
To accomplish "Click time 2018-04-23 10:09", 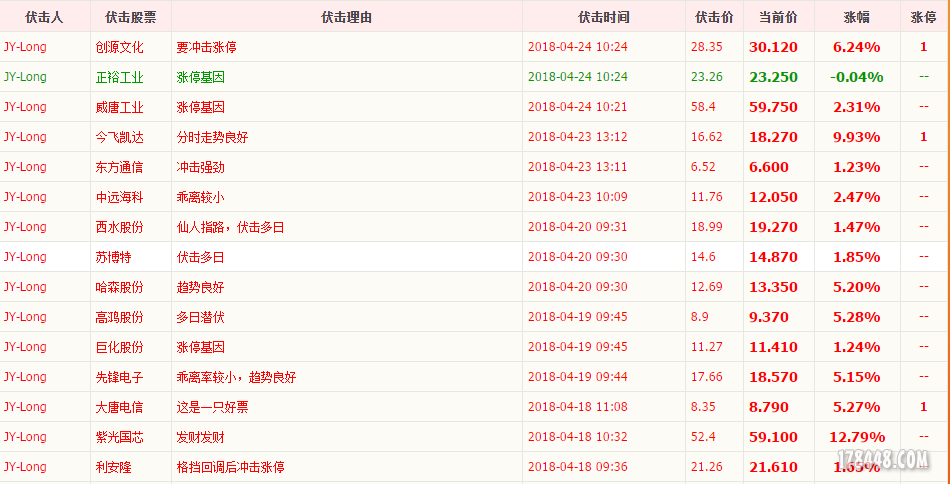I will pos(578,197).
